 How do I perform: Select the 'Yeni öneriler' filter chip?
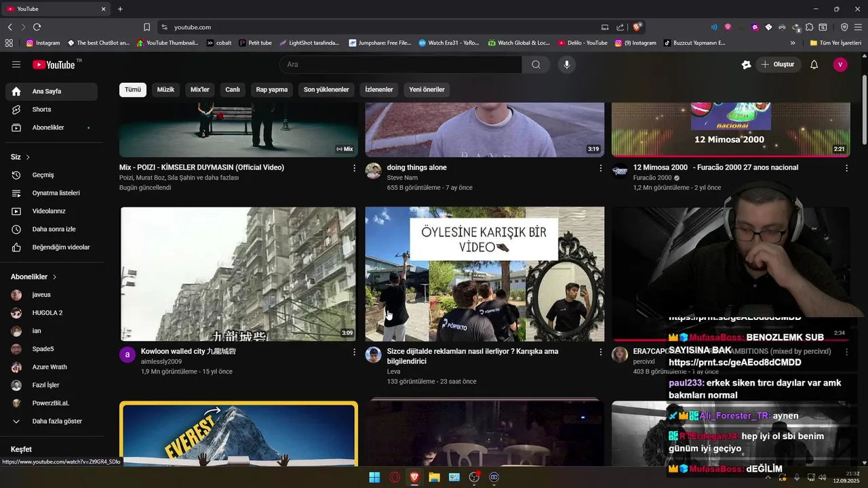point(427,89)
